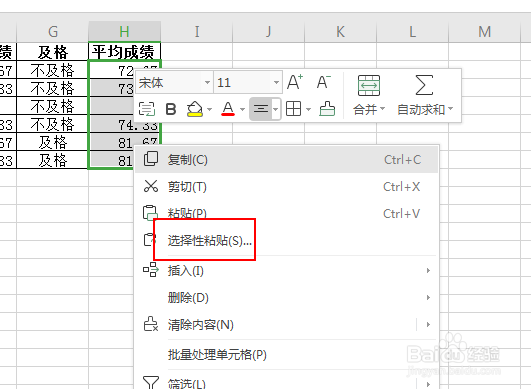Expand the font color dropdown arrow
Image resolution: width=531 pixels, height=389 pixels.
pyautogui.click(x=242, y=109)
